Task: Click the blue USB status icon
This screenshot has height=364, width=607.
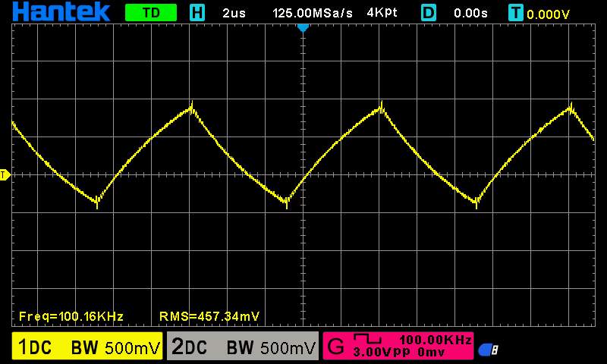Action: [488, 350]
